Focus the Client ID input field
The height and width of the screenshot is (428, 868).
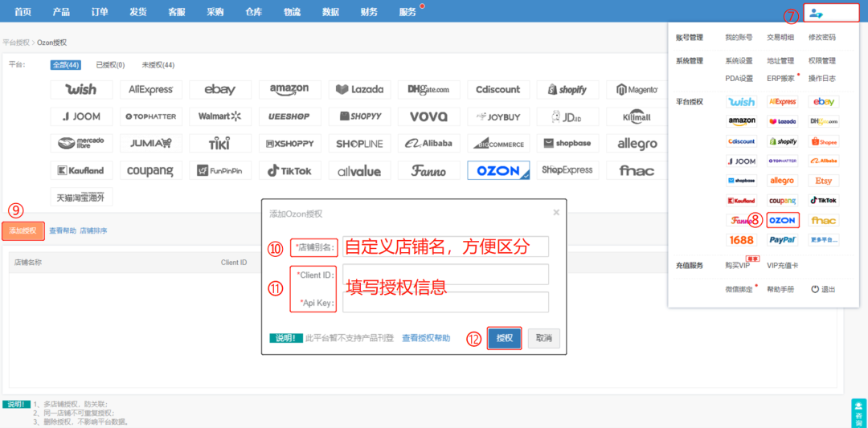click(x=445, y=275)
